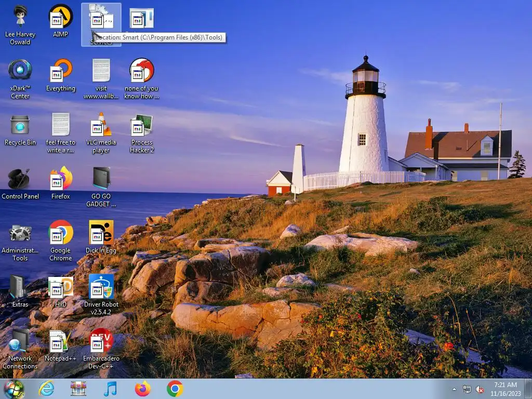Image resolution: width=532 pixels, height=399 pixels.
Task: Open the Windows Start menu orb
Action: pos(14,389)
